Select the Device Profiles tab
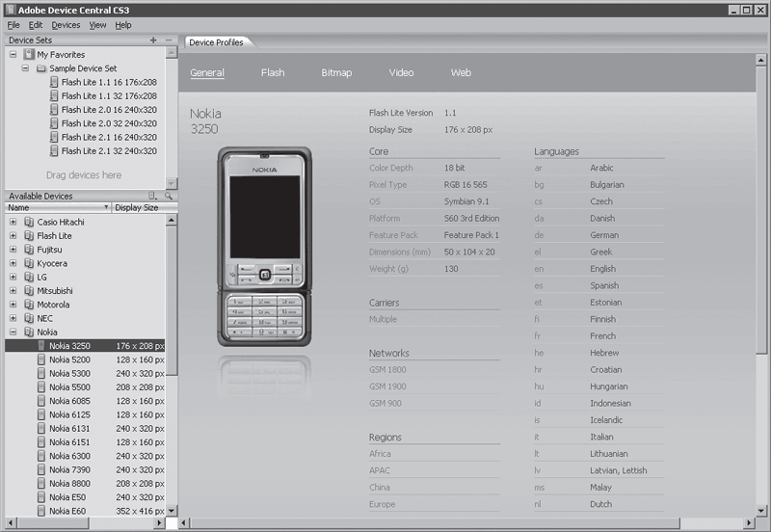This screenshot has width=771, height=532. (x=216, y=42)
